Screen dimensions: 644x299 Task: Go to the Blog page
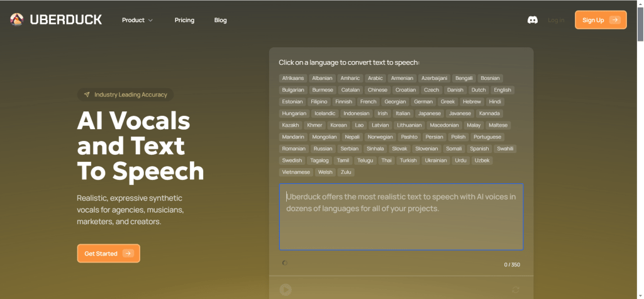click(220, 20)
